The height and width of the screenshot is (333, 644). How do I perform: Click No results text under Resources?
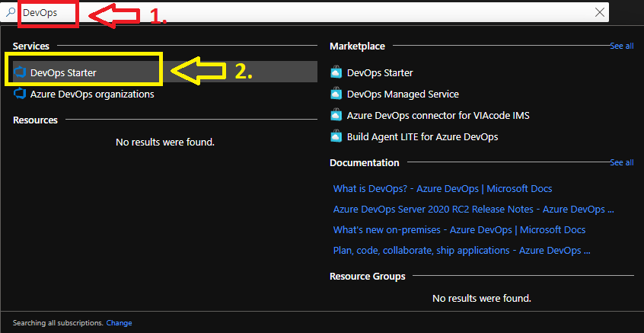pos(165,142)
